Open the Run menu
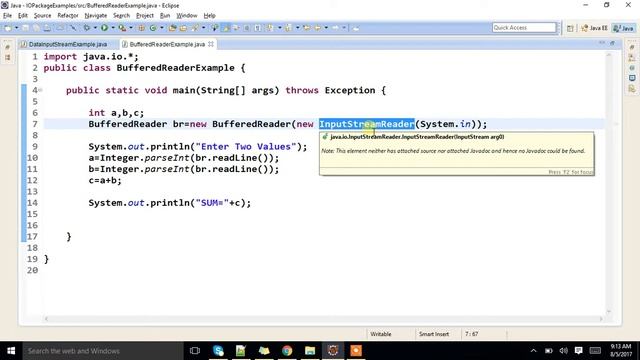Viewport: 640px width, 360px height. (165, 16)
